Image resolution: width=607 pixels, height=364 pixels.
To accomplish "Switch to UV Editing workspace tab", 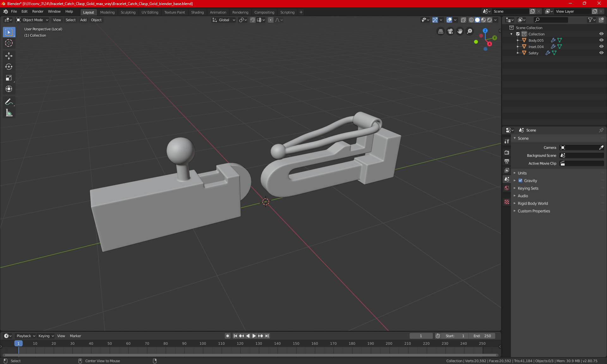I will pyautogui.click(x=150, y=12).
